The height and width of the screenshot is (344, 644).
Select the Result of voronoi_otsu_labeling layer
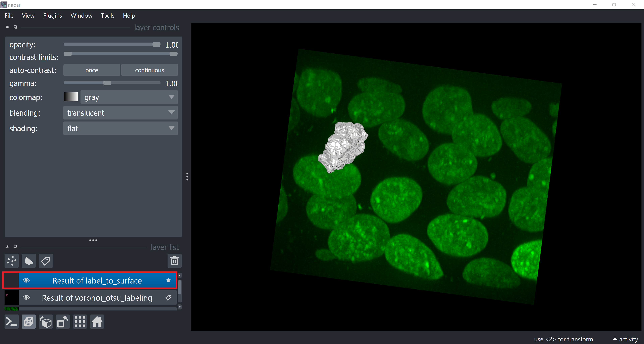click(97, 298)
